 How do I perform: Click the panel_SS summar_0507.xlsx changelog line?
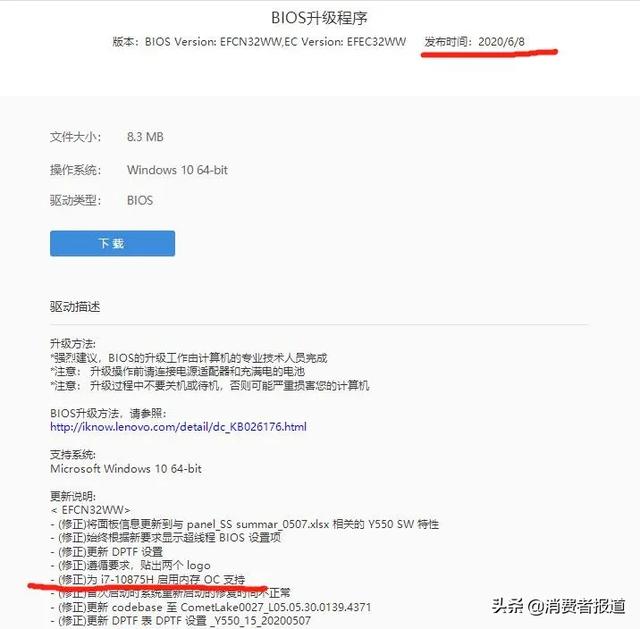click(x=244, y=524)
